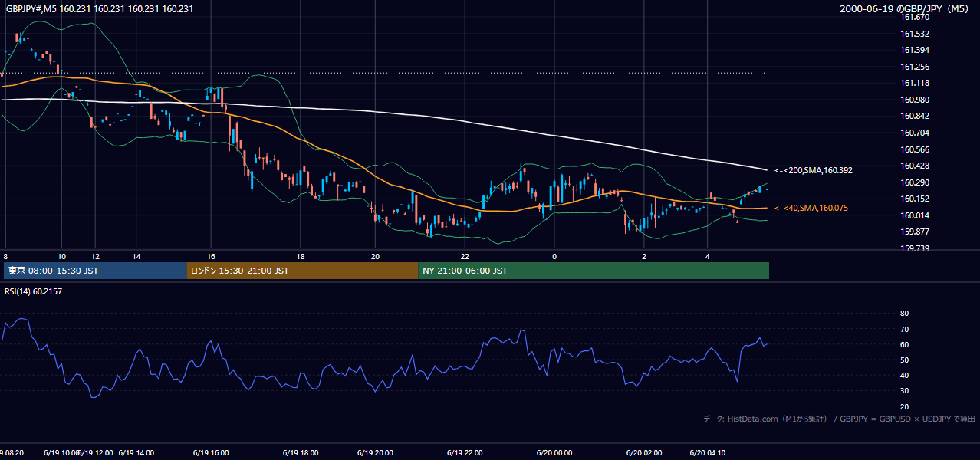
Task: Click the price level 160.566 on axis
Action: [915, 149]
